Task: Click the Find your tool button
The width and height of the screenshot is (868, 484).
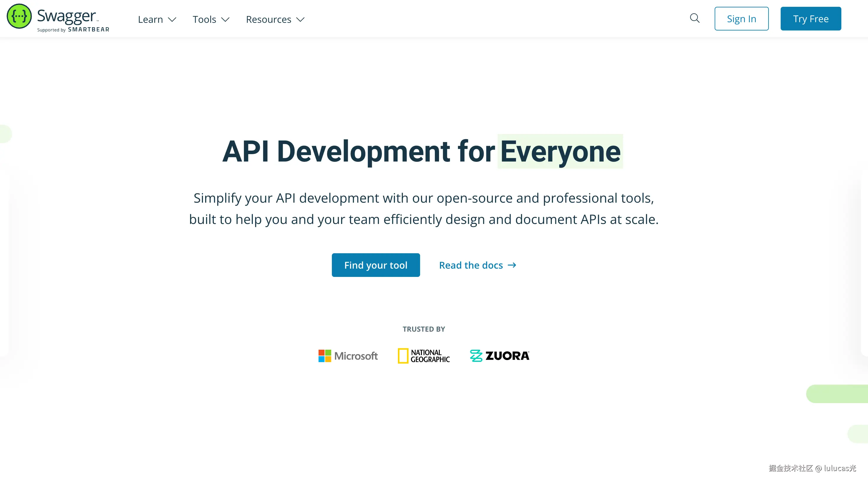Action: (x=376, y=265)
